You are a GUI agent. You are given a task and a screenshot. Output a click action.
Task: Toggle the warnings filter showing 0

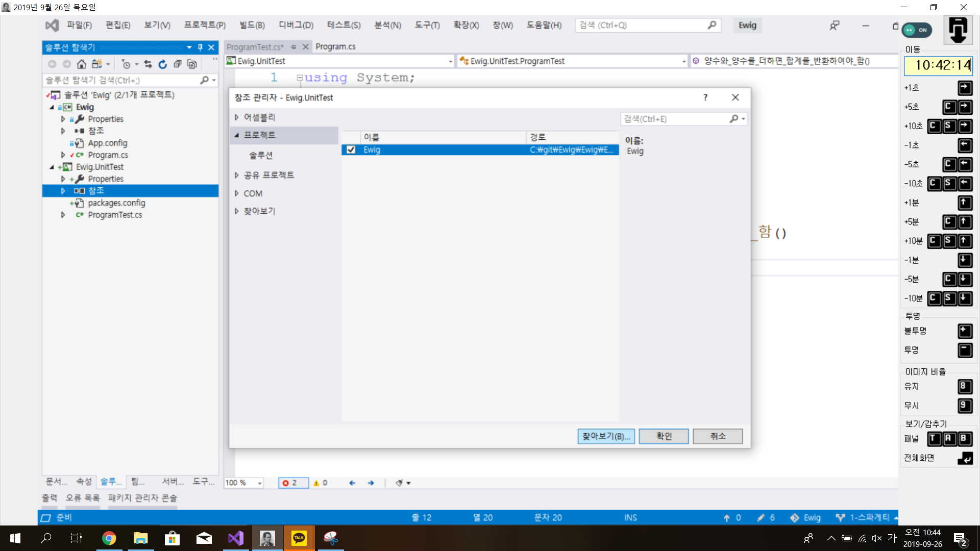(x=321, y=483)
